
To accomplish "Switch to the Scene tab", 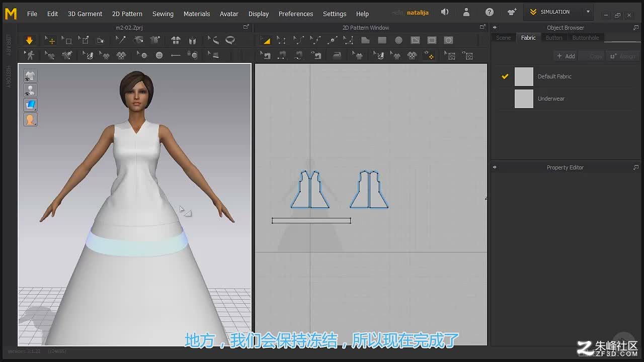I will [503, 38].
